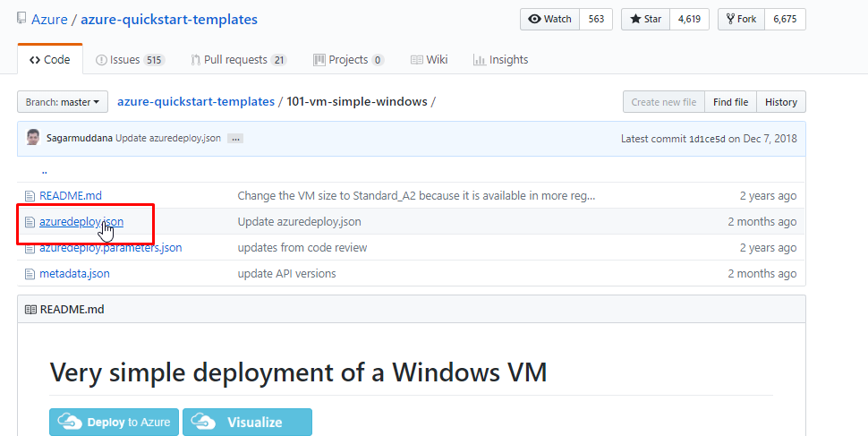Open the Projects tab

click(x=349, y=60)
